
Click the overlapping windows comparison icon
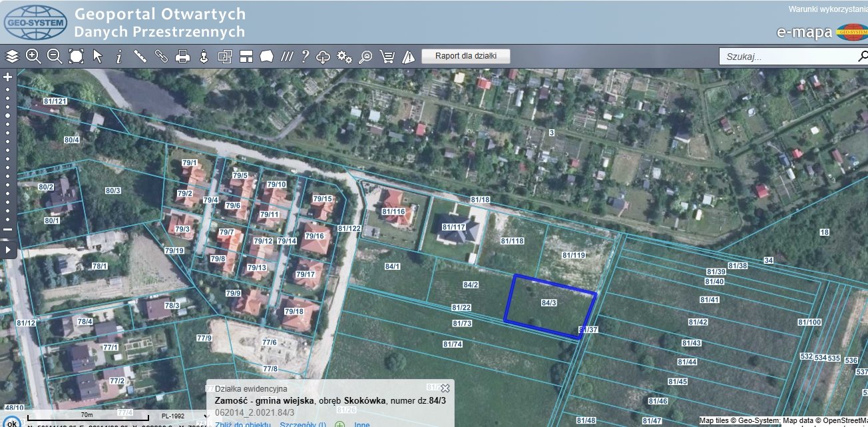click(224, 56)
